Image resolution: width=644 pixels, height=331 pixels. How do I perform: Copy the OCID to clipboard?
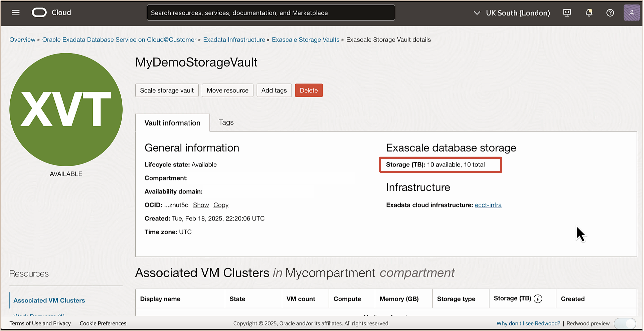click(221, 205)
